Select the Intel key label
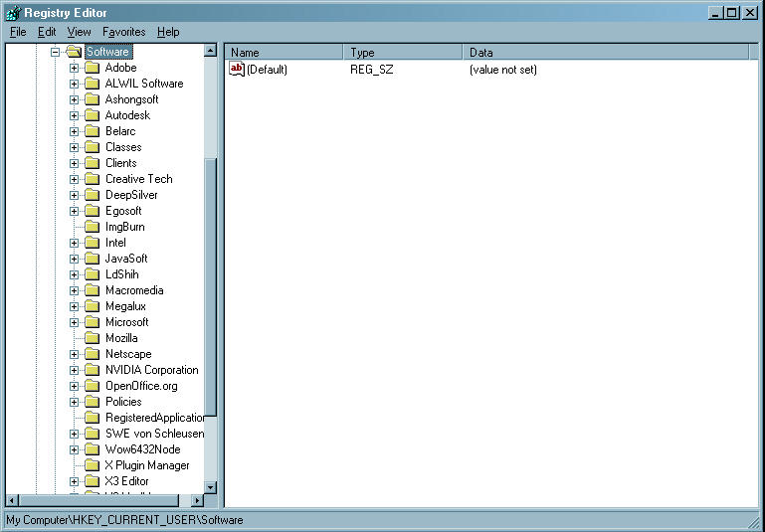765x532 pixels. (115, 243)
